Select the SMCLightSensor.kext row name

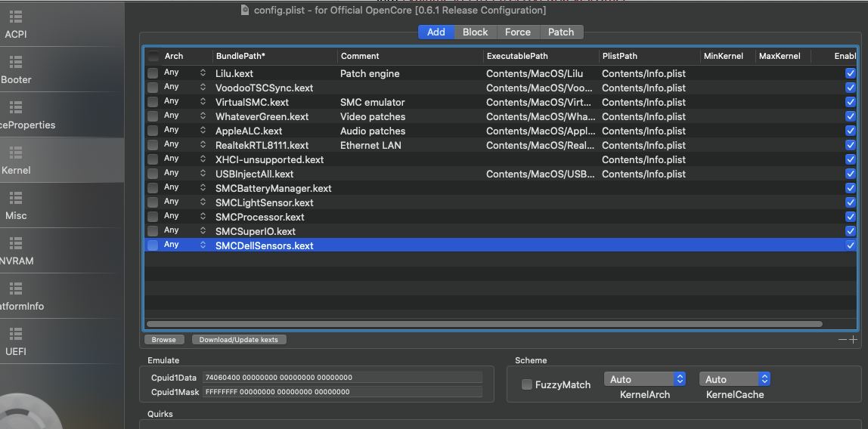point(264,202)
